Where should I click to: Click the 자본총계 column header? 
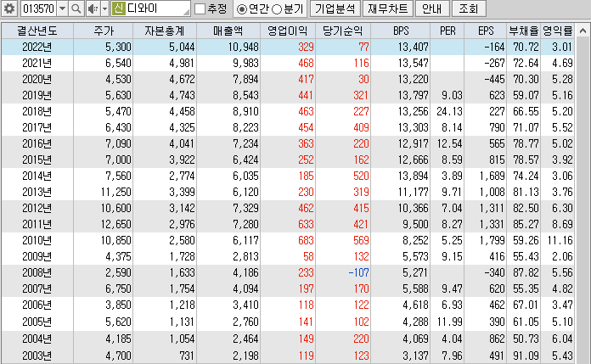click(165, 31)
